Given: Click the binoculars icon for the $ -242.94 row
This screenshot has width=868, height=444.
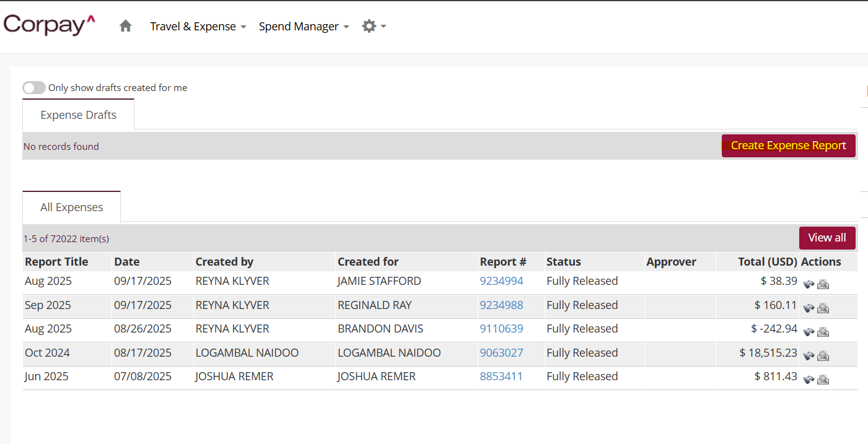Looking at the screenshot, I should click(x=809, y=332).
